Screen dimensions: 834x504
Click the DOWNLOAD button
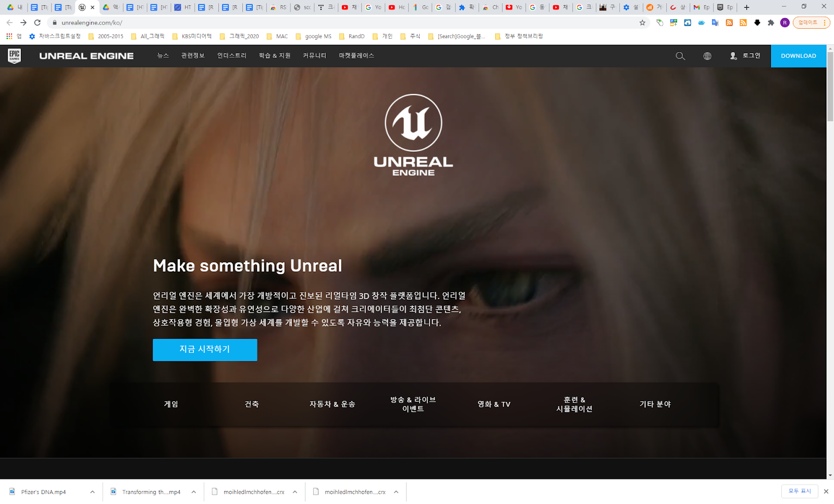click(x=799, y=56)
